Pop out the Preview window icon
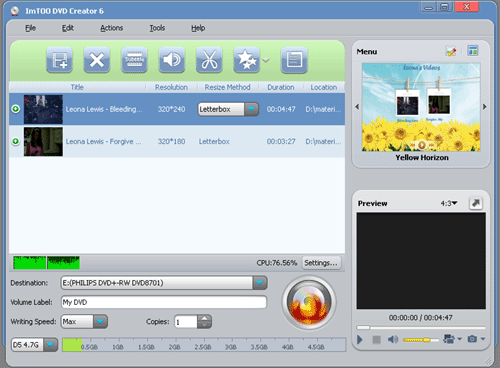 (x=476, y=203)
